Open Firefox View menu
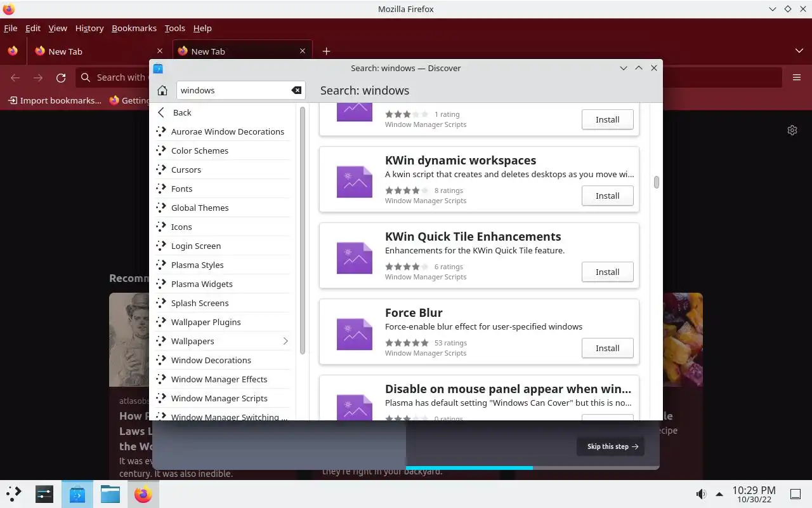Screen dimensions: 812x508 tap(58, 28)
